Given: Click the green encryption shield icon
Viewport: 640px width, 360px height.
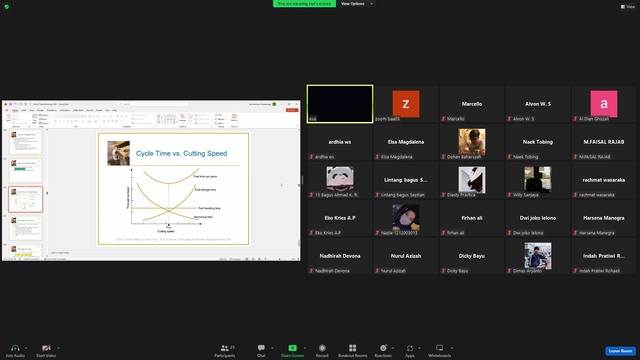Looking at the screenshot, I should tap(7, 7).
